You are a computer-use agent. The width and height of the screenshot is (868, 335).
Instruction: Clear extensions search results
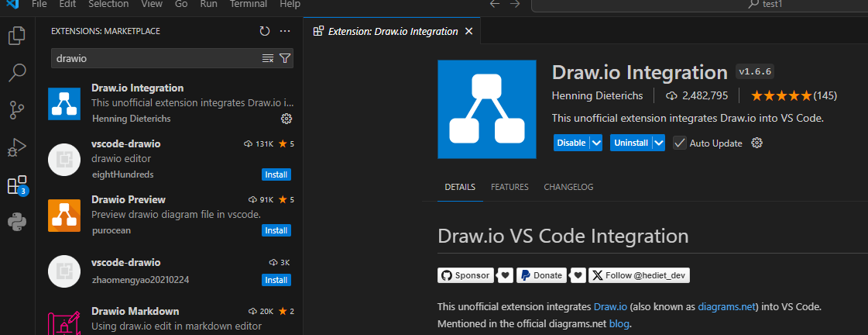tap(268, 58)
